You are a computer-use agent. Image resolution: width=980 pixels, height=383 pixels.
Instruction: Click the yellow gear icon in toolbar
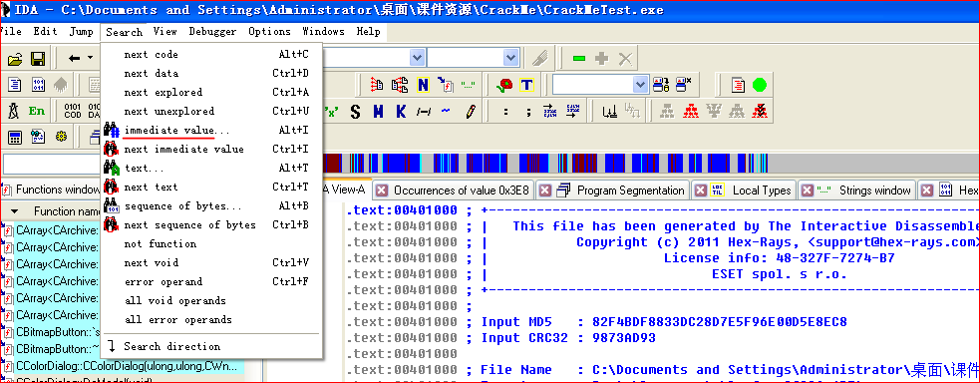tap(61, 137)
